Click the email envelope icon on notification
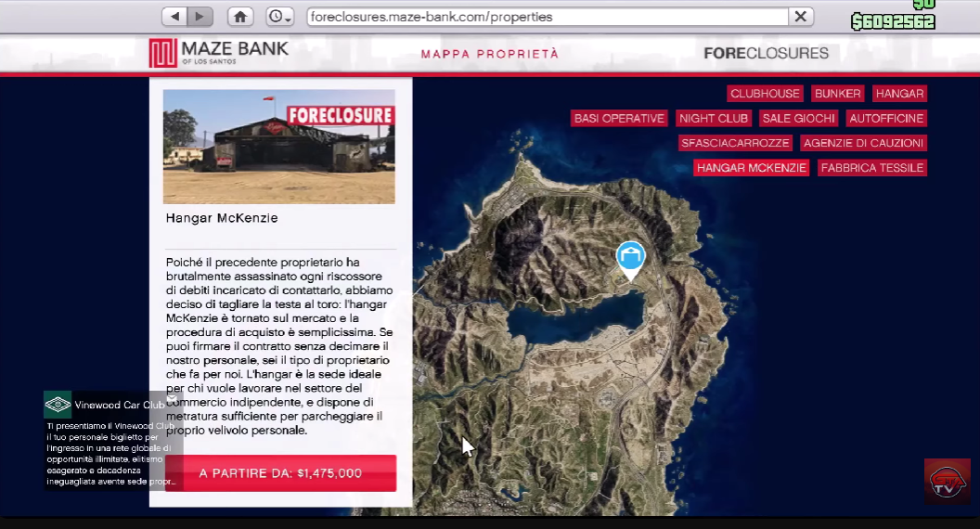This screenshot has width=980, height=529. coord(172,398)
